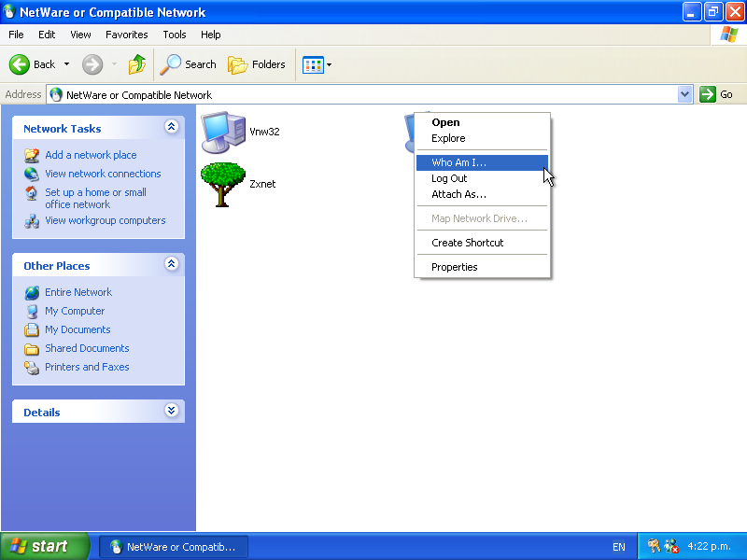Viewport: 747px width, 560px height.
Task: Choose Log Out in context menu
Action: (x=482, y=178)
